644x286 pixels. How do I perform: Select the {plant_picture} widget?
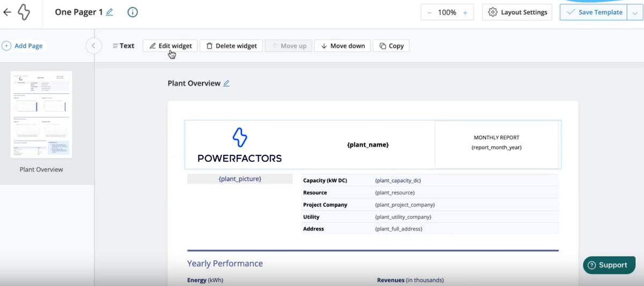click(240, 178)
